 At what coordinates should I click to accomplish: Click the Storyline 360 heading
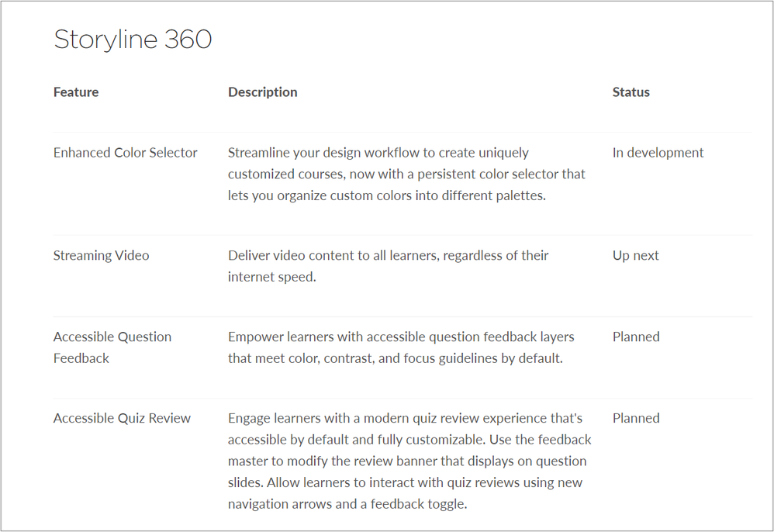(133, 40)
